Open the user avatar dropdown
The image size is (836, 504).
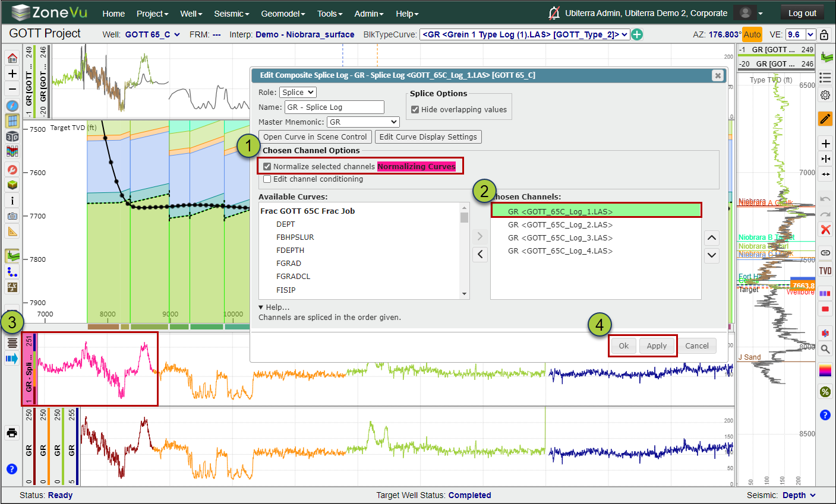coord(748,13)
